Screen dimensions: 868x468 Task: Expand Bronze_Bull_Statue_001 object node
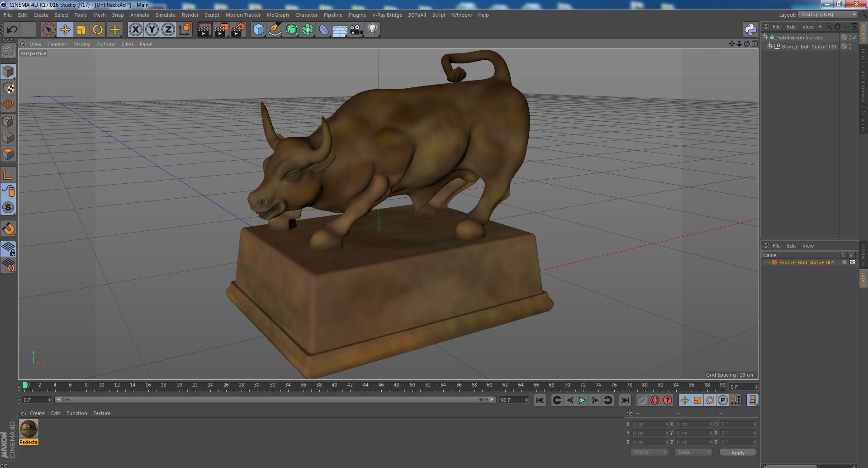tap(770, 47)
